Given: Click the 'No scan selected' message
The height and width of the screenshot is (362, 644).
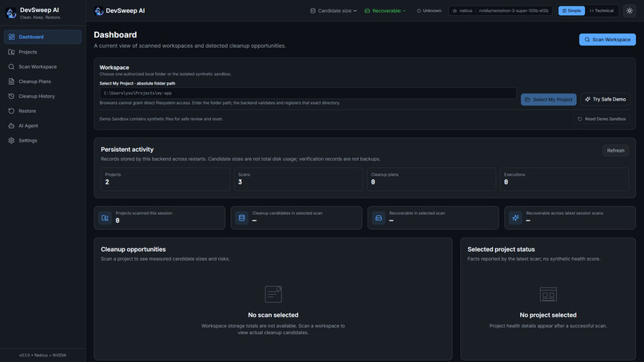Looking at the screenshot, I should [x=273, y=315].
